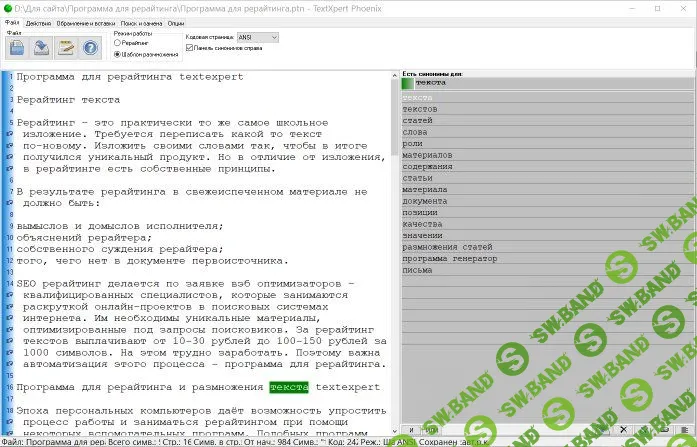Click the open file folder icon
Viewport: 697px width, 447px height.
point(17,48)
